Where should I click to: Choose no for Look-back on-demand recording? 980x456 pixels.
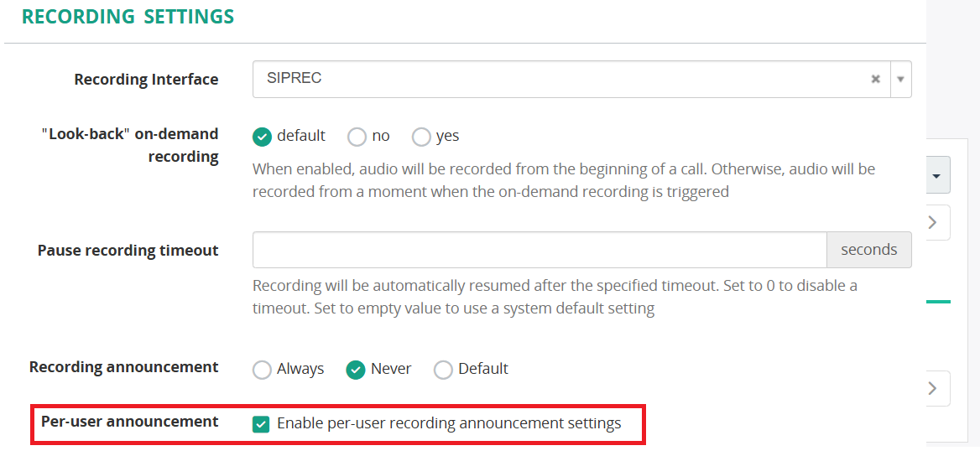pyautogui.click(x=357, y=136)
